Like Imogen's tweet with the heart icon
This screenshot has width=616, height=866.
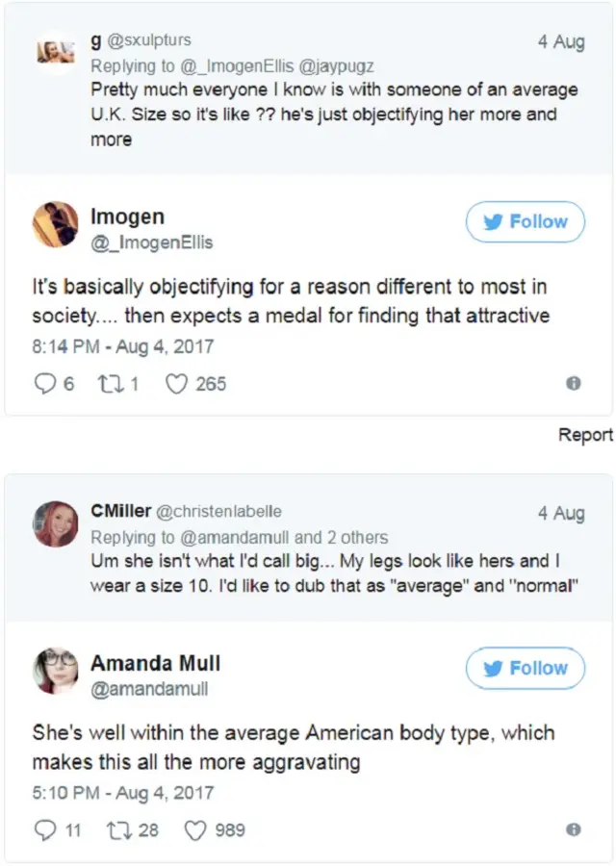175,384
